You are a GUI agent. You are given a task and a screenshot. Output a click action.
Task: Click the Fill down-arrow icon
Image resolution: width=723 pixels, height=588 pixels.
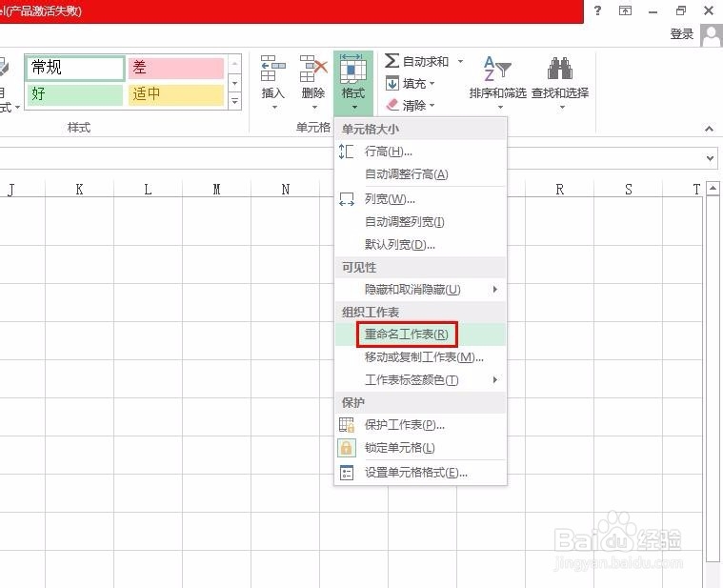[392, 84]
